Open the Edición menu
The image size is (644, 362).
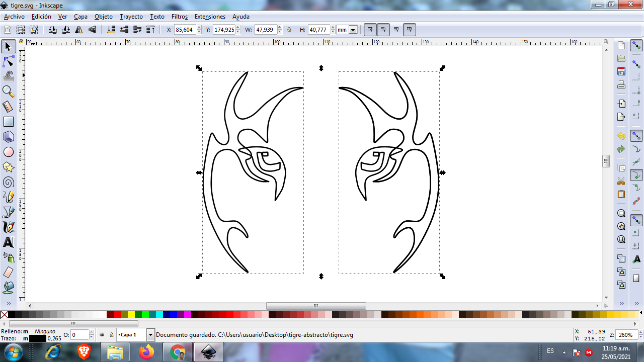(41, 17)
